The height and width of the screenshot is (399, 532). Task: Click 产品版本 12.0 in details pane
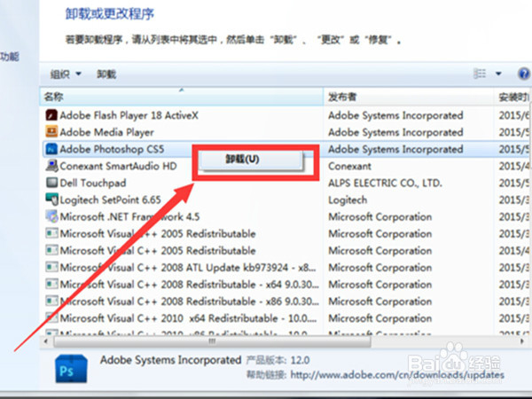278,360
